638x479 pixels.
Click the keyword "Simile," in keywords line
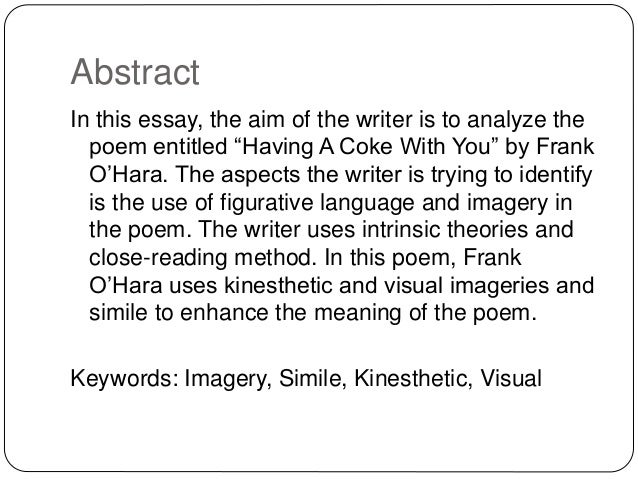(312, 378)
